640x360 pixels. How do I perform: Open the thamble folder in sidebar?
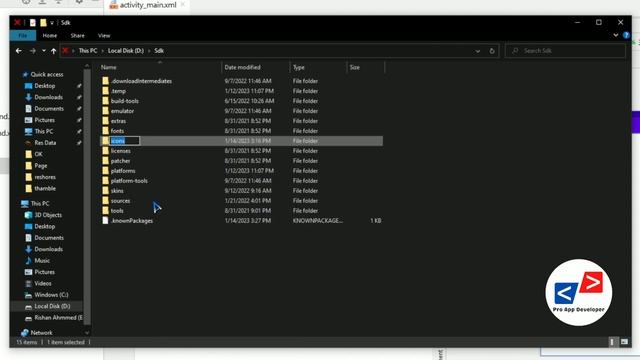[45, 189]
